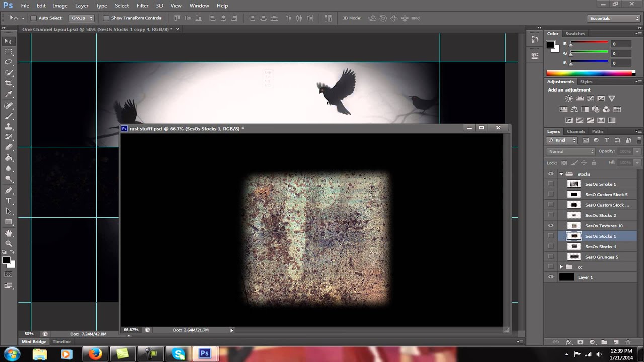Add a Color Balance adjustment
The width and height of the screenshot is (644, 362).
pos(574,109)
